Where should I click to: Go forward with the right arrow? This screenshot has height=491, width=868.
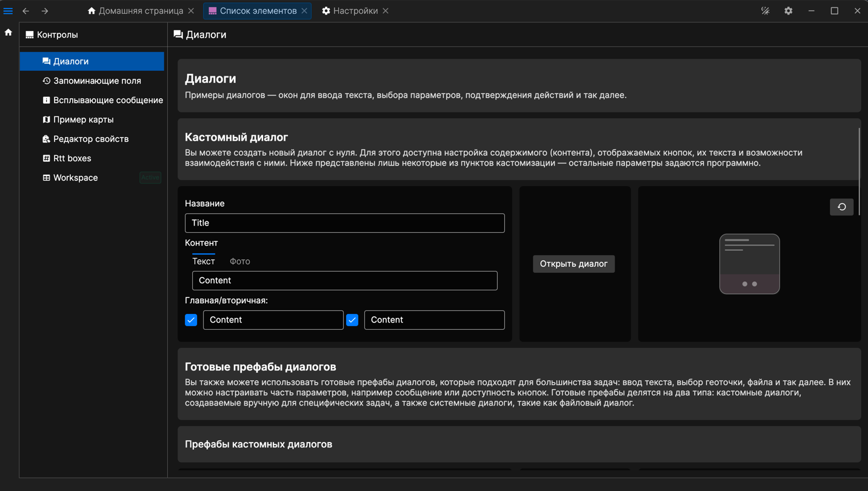(45, 11)
